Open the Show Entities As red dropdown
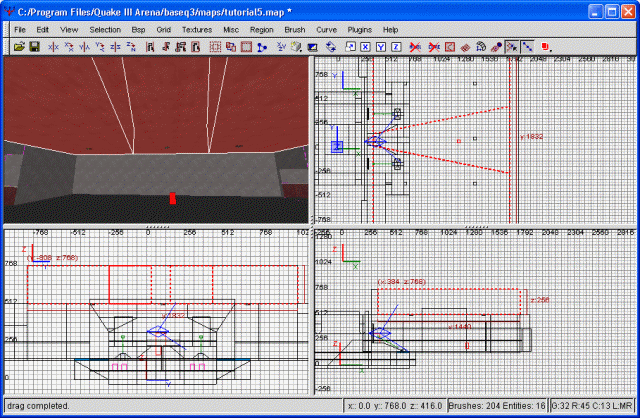This screenshot has width=640, height=418. point(546,47)
